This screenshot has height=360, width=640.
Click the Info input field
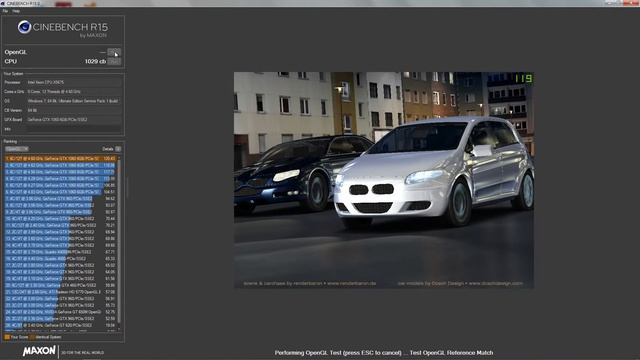(74, 129)
